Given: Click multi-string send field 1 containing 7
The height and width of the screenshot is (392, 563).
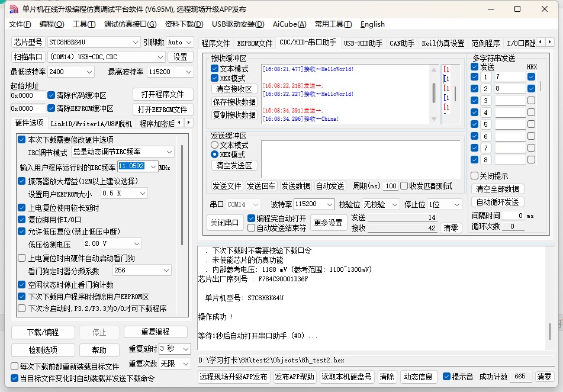Looking at the screenshot, I should pos(510,76).
